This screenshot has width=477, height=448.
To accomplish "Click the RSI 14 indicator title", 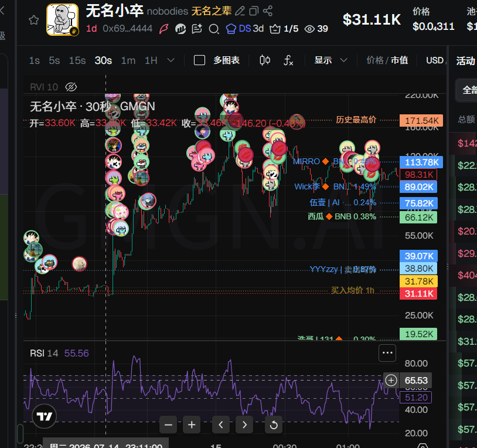I will [44, 354].
